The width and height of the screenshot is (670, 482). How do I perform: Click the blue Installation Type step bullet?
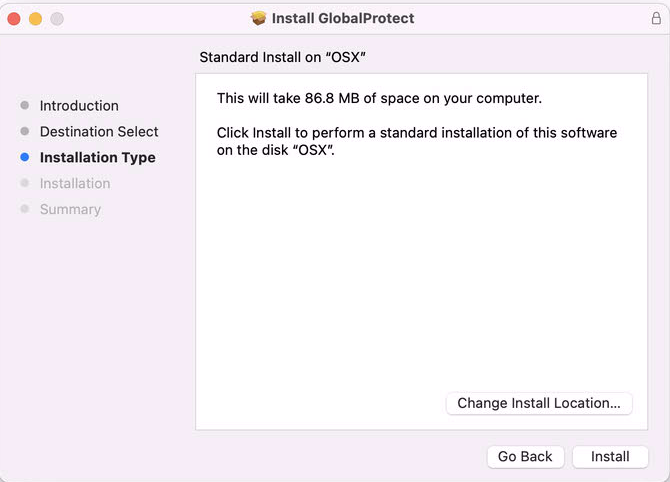(25, 157)
